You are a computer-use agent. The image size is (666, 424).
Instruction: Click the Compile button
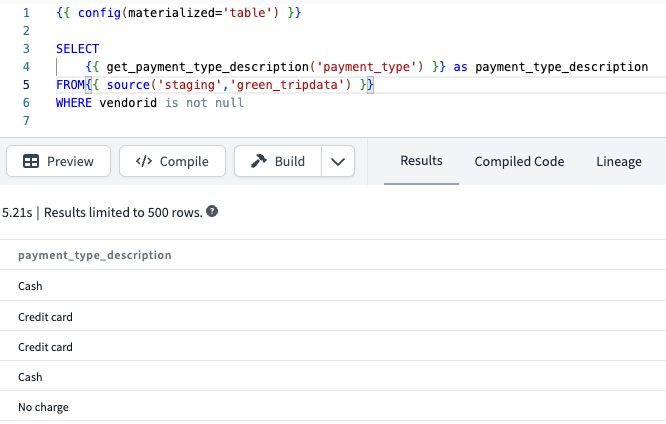click(172, 161)
